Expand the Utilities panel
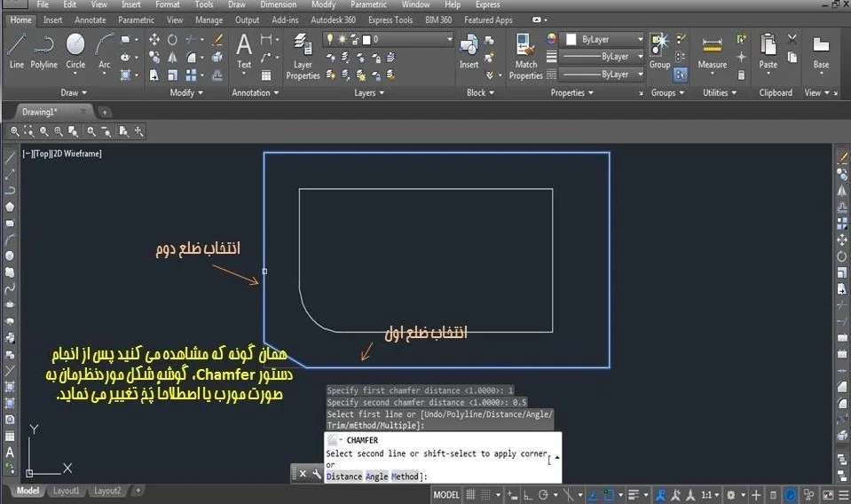The width and height of the screenshot is (851, 504). point(720,93)
